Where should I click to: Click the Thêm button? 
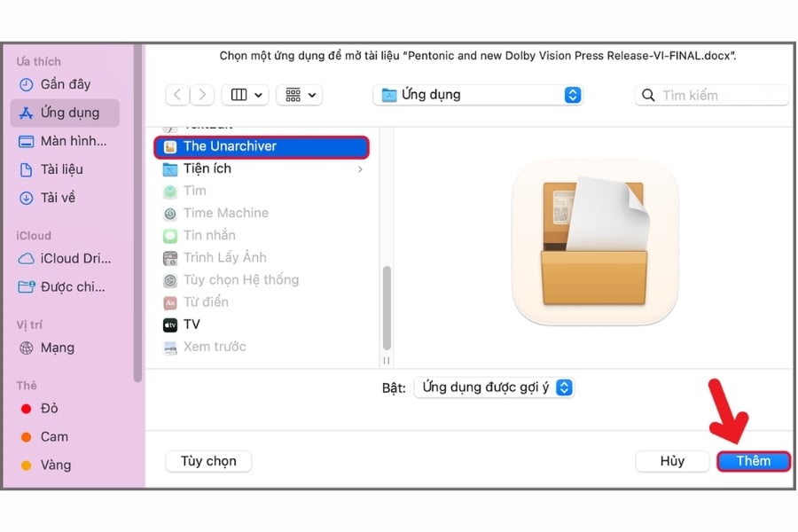pyautogui.click(x=753, y=461)
